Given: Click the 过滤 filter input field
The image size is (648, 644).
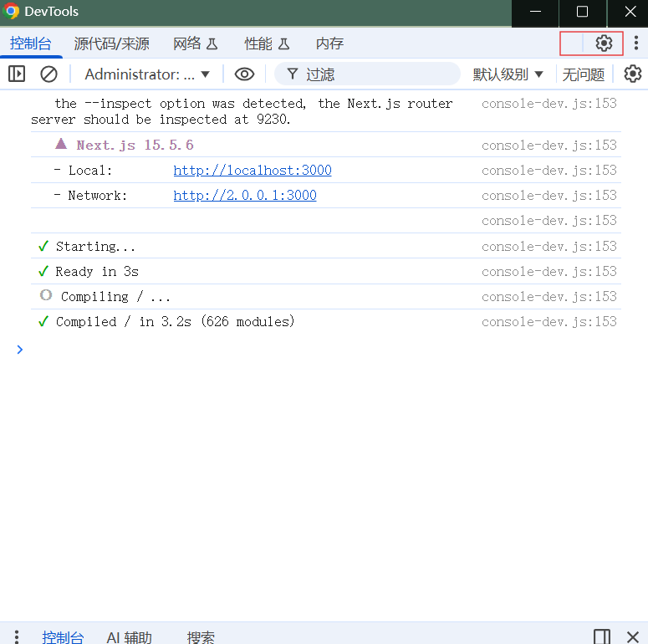Looking at the screenshot, I should click(x=376, y=74).
